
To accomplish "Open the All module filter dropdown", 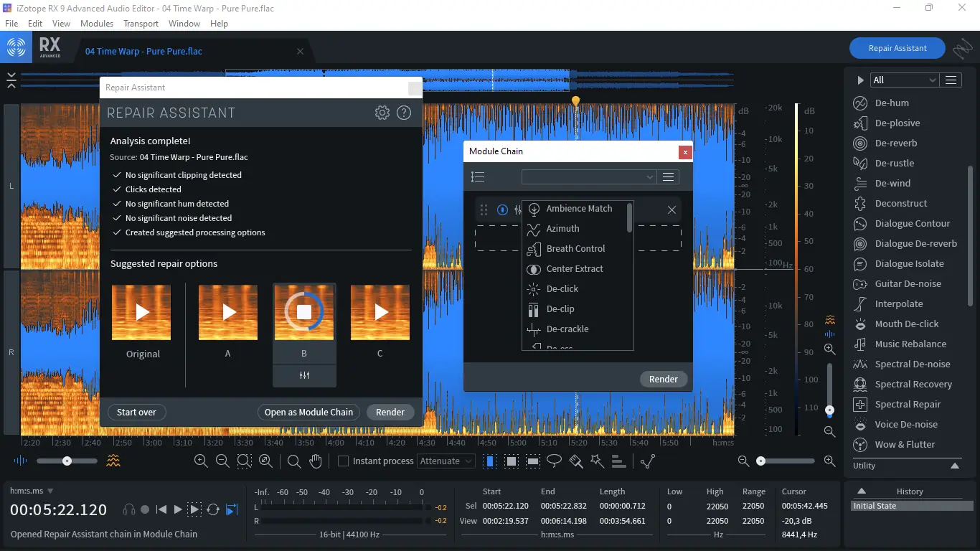I will 904,80.
